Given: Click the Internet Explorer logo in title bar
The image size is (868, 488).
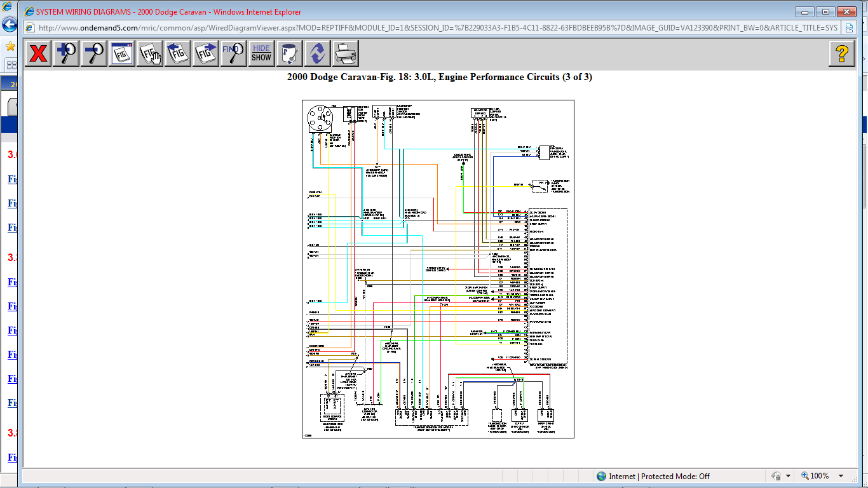Looking at the screenshot, I should (29, 12).
